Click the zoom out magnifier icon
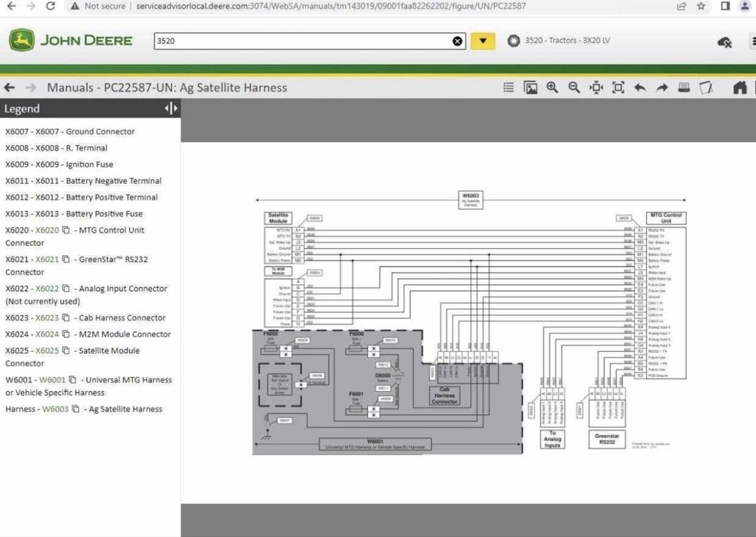 [574, 88]
